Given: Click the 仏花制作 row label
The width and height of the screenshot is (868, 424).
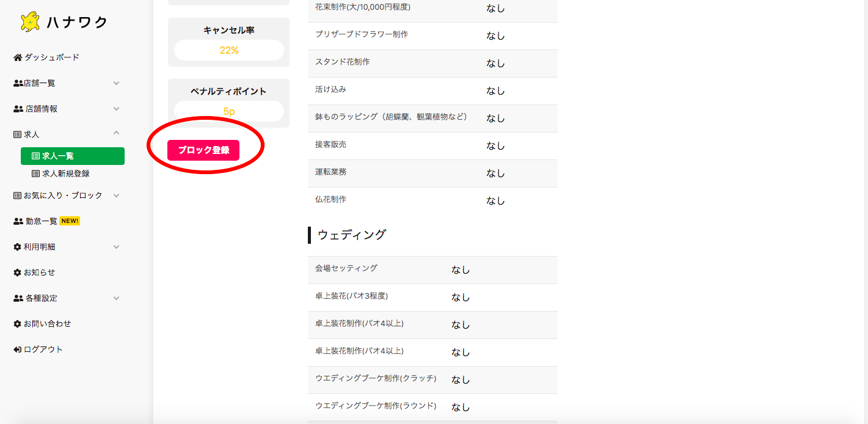Looking at the screenshot, I should click(330, 200).
